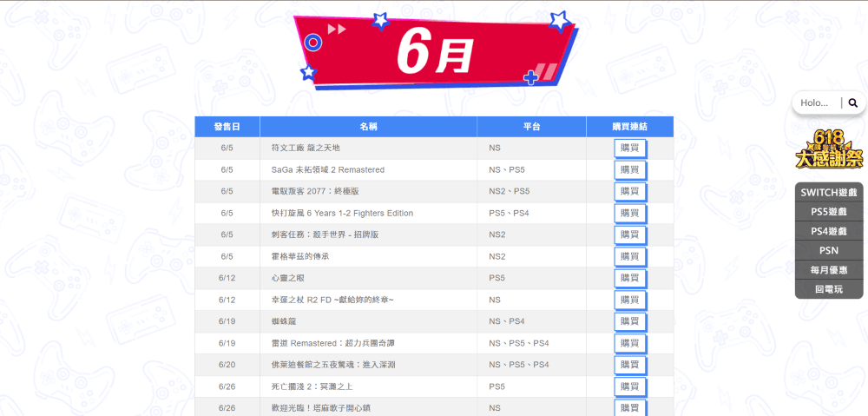The image size is (868, 416).
Task: Click 購買 for 符文工廠 龍之天地
Action: [629, 148]
